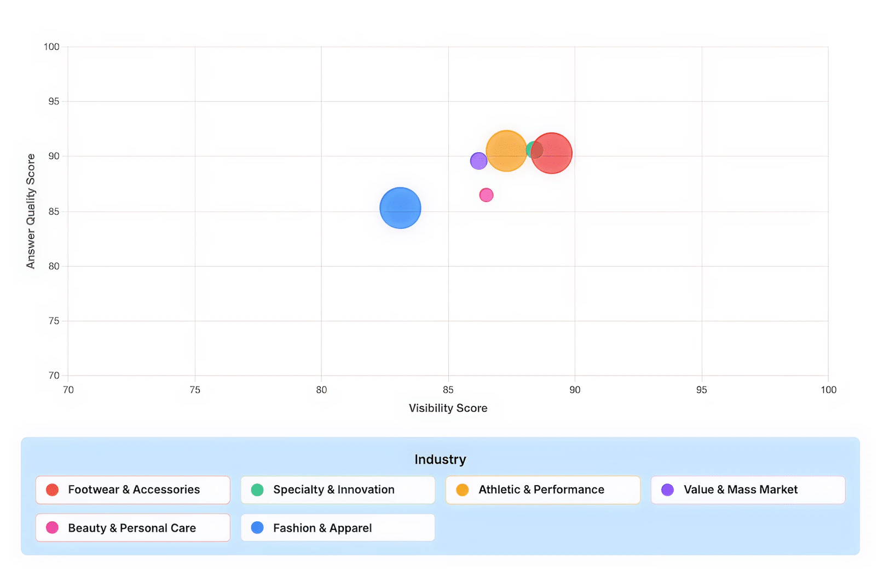
Task: Click the Industry legend heading
Action: tap(440, 459)
